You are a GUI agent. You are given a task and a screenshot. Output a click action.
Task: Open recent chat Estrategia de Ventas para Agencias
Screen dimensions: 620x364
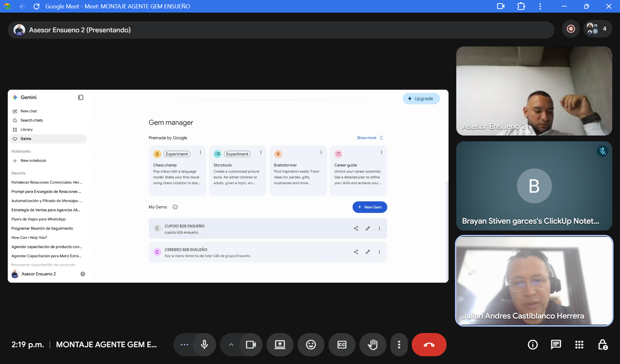pos(48,210)
